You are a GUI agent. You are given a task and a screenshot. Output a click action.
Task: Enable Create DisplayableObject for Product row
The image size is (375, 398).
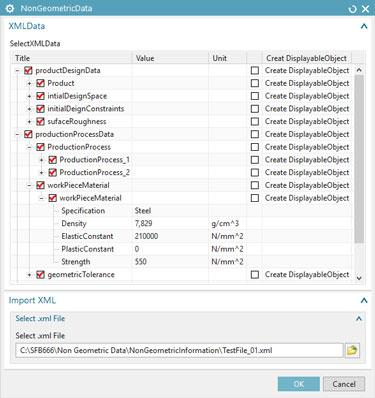click(255, 83)
